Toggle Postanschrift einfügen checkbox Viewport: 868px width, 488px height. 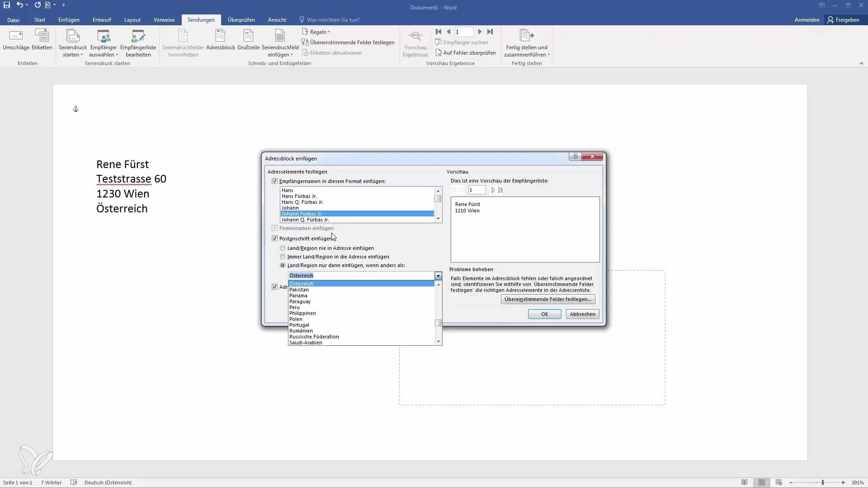pyautogui.click(x=274, y=239)
